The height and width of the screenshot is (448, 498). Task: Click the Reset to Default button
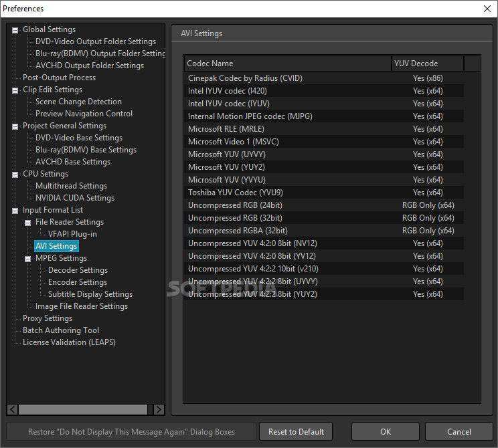click(x=296, y=431)
